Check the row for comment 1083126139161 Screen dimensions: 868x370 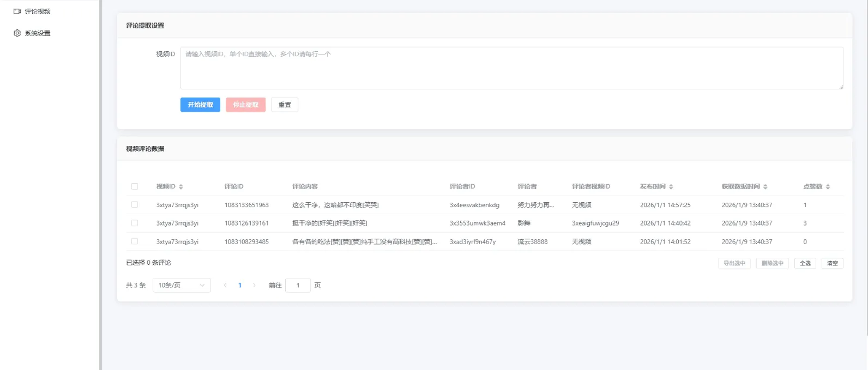[135, 223]
